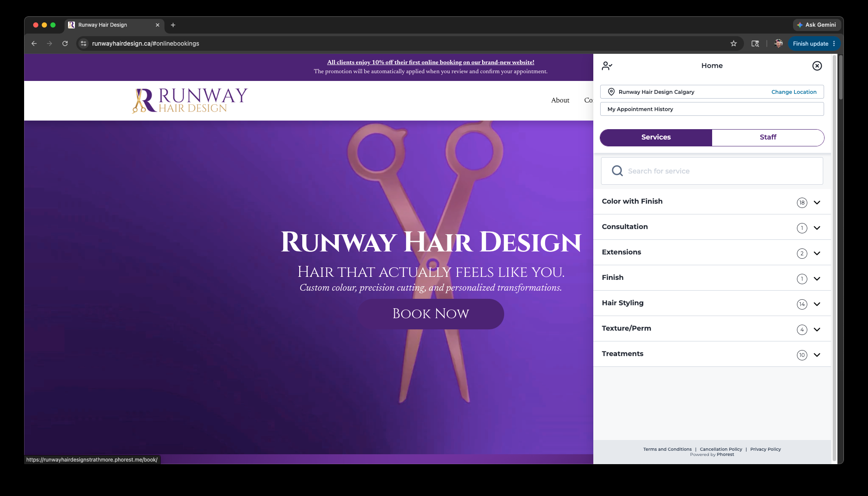The width and height of the screenshot is (868, 496).
Task: Click the Hair Styling count badge 14
Action: tap(802, 304)
